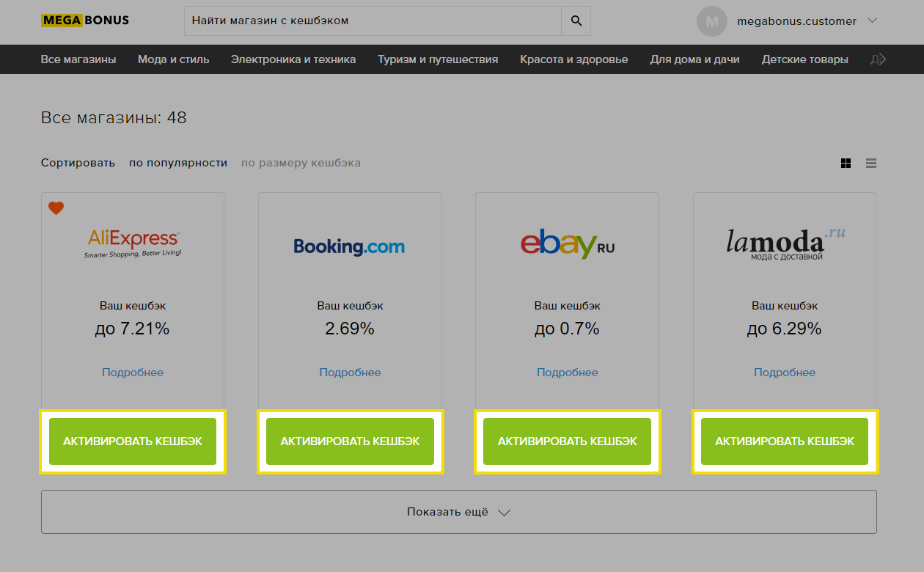Open Все магазины category
The image size is (924, 572).
tap(78, 59)
